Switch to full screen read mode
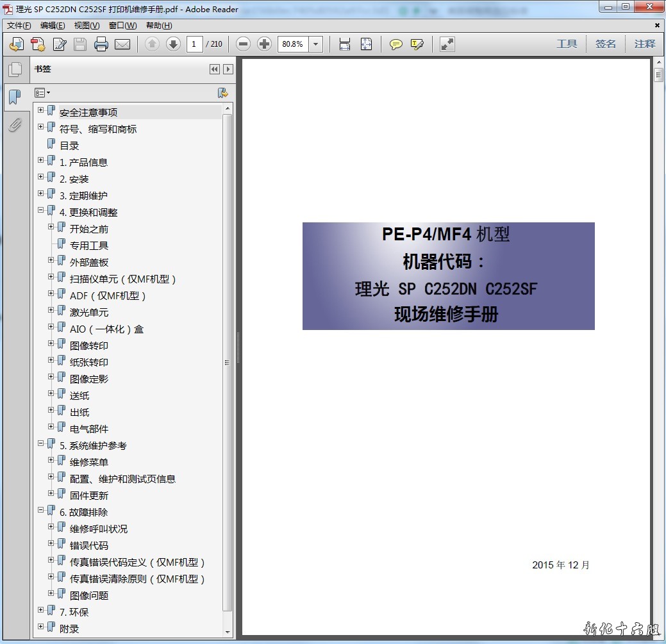This screenshot has height=644, width=666. point(447,44)
